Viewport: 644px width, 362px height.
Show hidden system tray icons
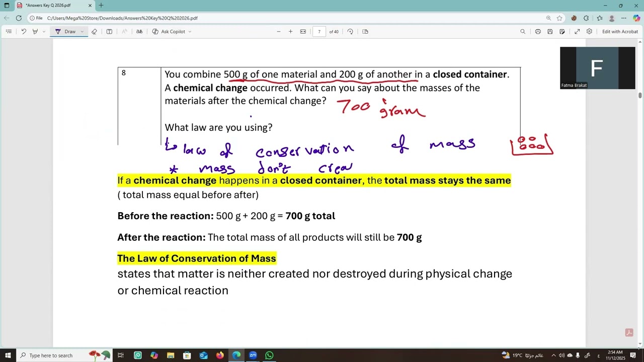[x=553, y=355]
